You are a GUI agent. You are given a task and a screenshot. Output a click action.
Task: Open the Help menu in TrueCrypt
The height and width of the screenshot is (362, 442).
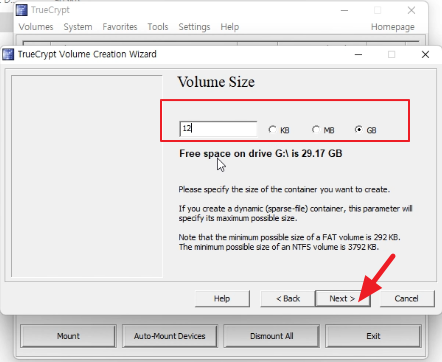[230, 27]
